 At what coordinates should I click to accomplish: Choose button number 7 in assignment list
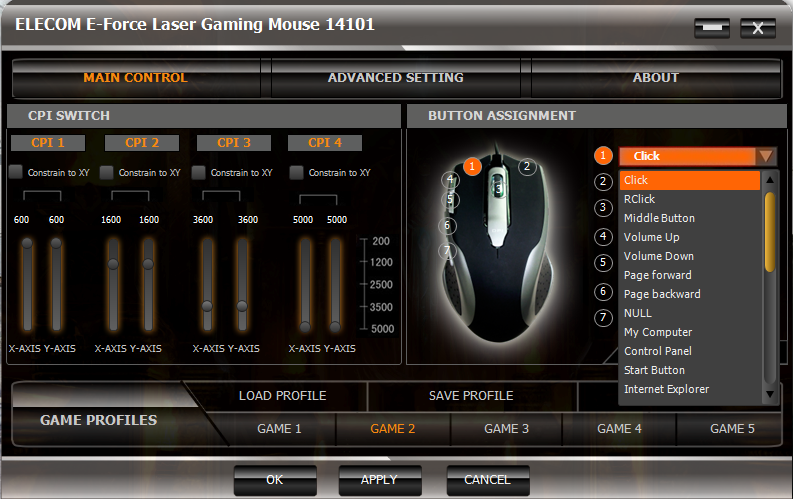(603, 317)
